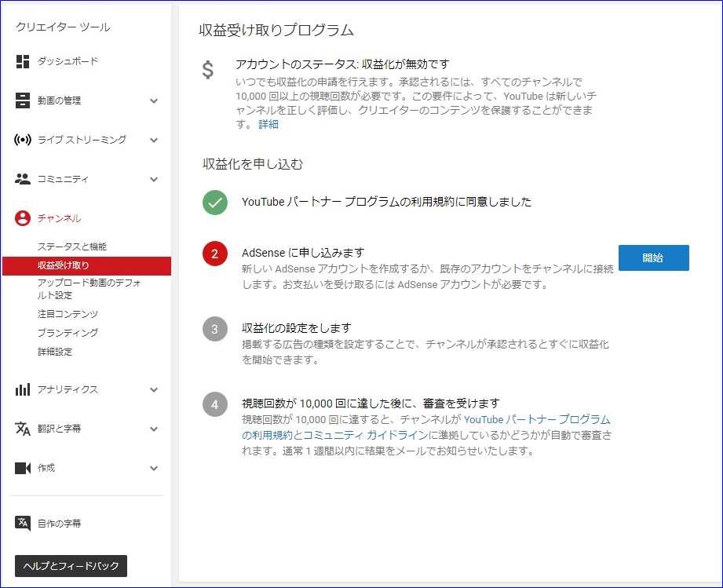Expand the 翻訳と字幕 section chevron
The height and width of the screenshot is (588, 723).
[x=154, y=429]
